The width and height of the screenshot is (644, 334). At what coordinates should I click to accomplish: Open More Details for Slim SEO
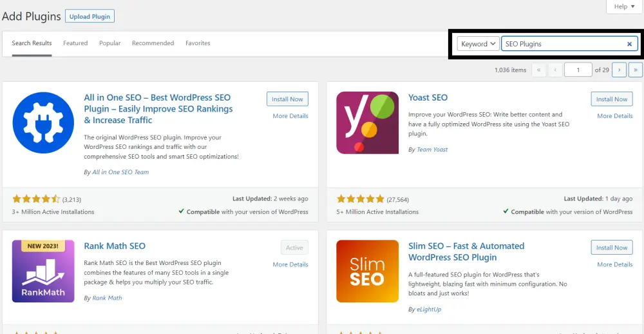pyautogui.click(x=615, y=264)
